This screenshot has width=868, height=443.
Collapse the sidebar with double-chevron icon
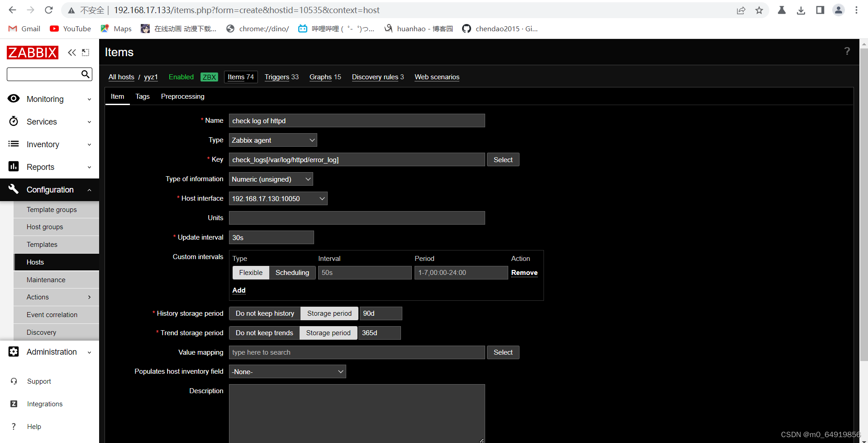[72, 53]
